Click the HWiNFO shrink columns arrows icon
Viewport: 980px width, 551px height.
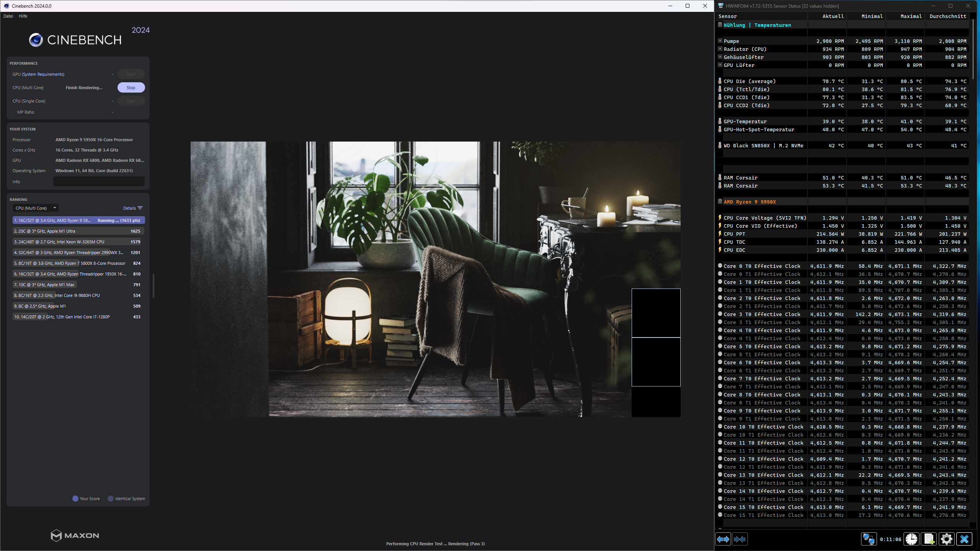pyautogui.click(x=740, y=539)
